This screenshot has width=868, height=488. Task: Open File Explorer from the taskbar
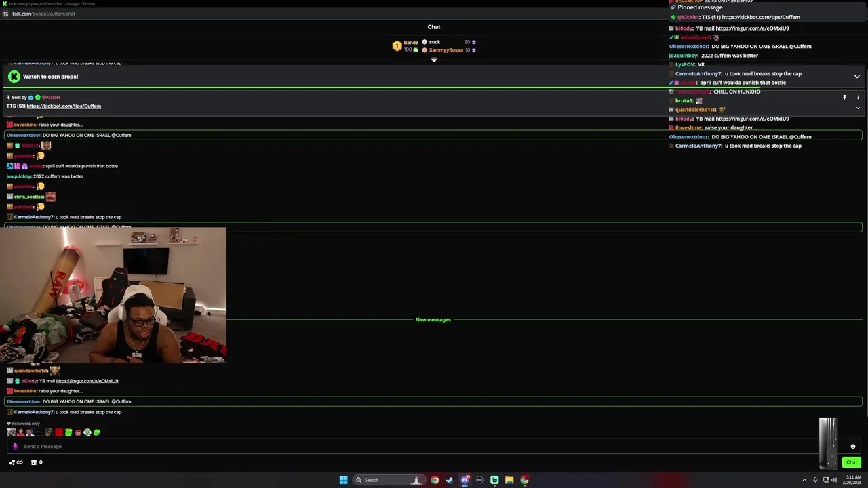[509, 480]
